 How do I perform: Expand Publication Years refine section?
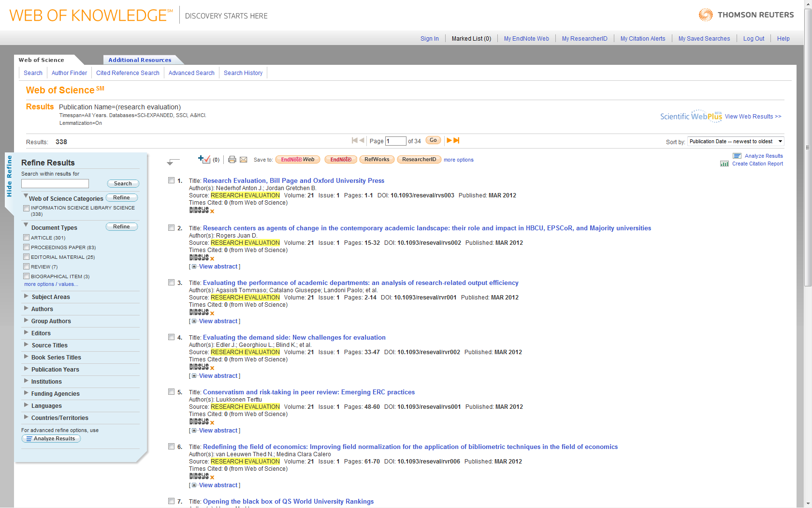pyautogui.click(x=26, y=369)
